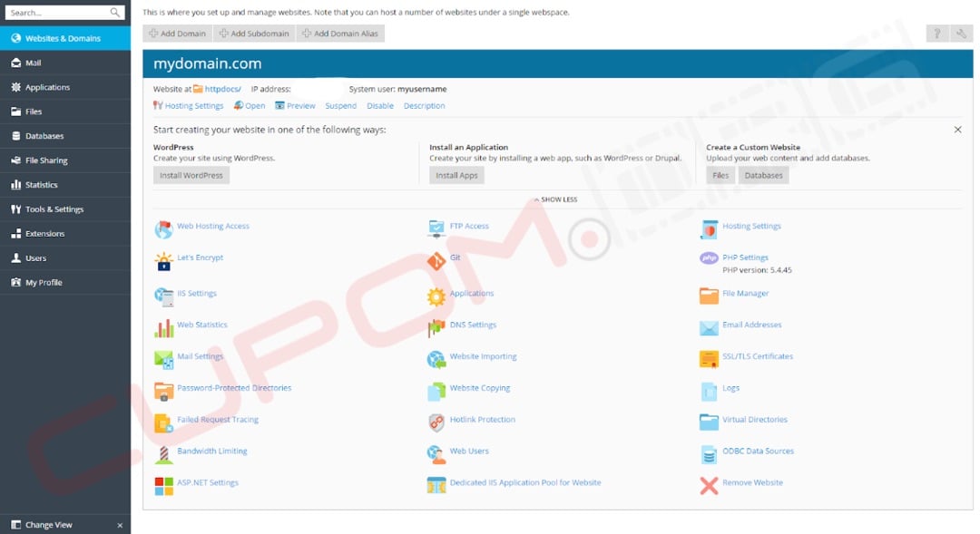Image resolution: width=980 pixels, height=534 pixels.
Task: Click the Add Domain Alias button
Action: 340,34
